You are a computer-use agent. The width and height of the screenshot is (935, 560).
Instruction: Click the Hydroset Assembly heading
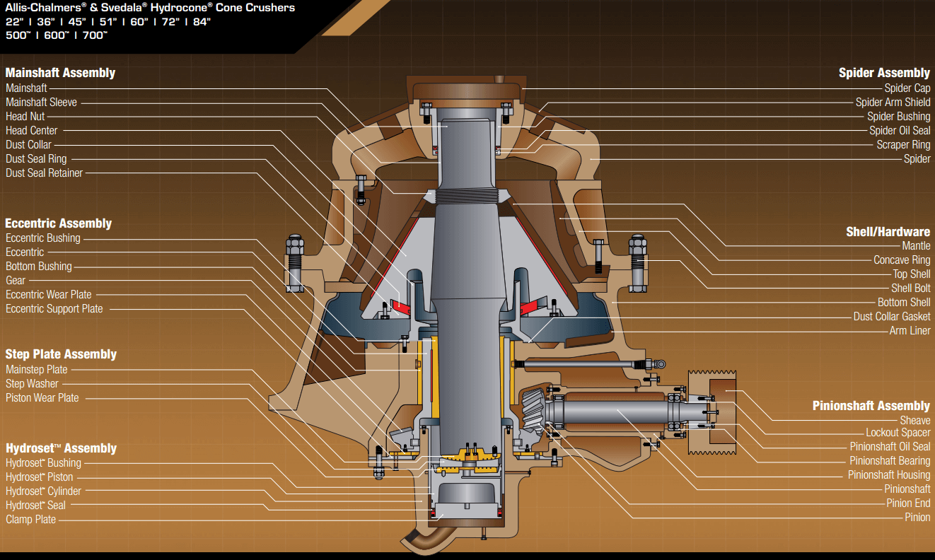[61, 448]
